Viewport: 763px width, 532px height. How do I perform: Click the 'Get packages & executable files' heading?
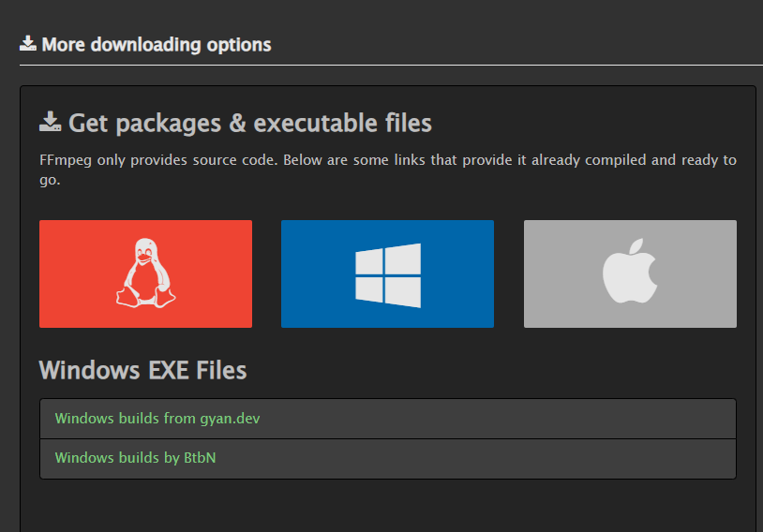[x=249, y=123]
